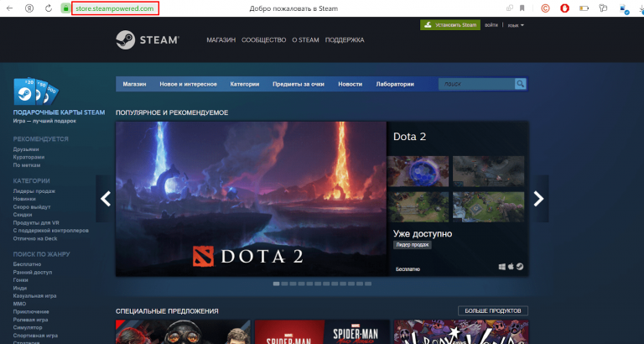Viewport: 644px width, 344px height.
Task: Open the Spider-Man special offer card
Action: point(322,332)
